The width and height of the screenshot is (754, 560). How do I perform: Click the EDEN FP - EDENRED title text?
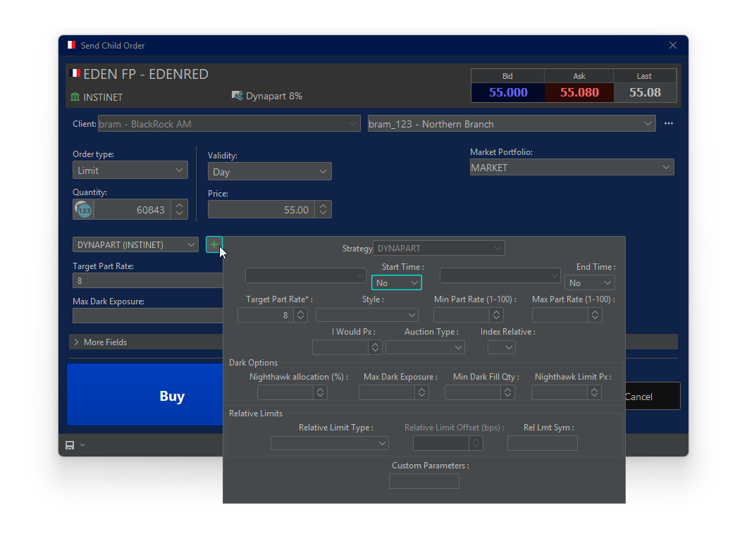pyautogui.click(x=146, y=74)
